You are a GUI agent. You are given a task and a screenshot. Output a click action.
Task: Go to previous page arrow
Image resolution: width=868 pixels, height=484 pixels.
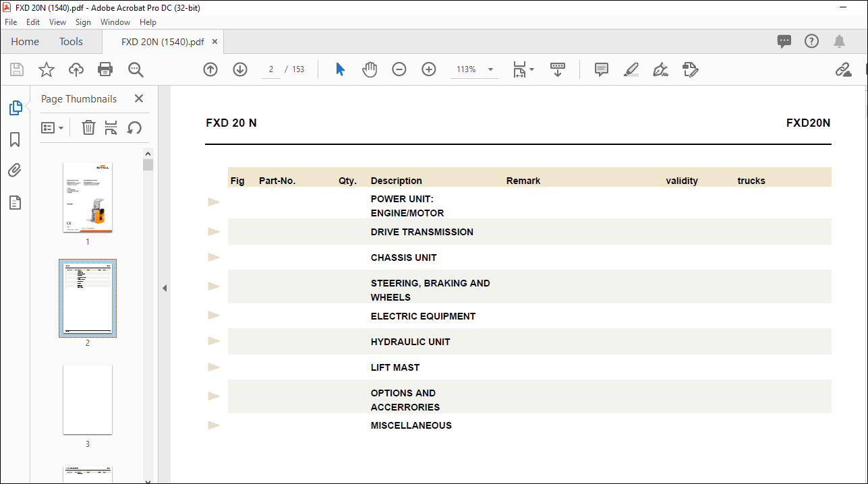[x=210, y=69]
